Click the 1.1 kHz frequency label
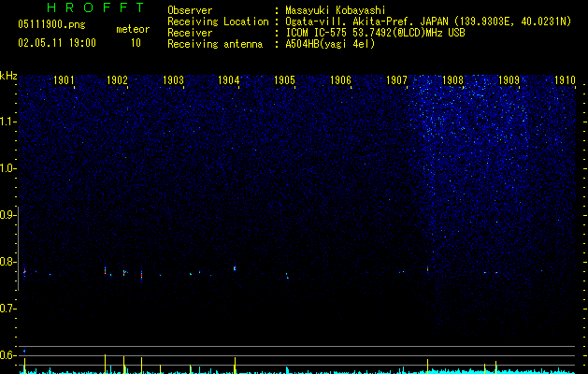 click(x=7, y=122)
